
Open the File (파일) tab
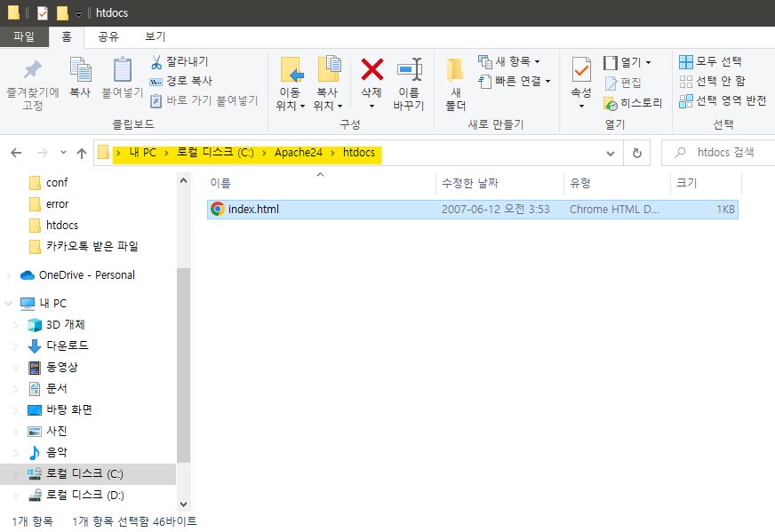pos(24,37)
